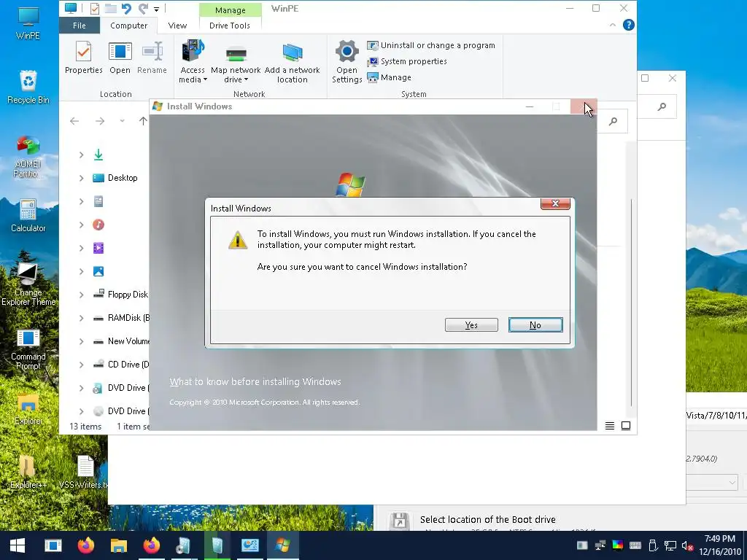Open the explorer Help icon

point(628,25)
